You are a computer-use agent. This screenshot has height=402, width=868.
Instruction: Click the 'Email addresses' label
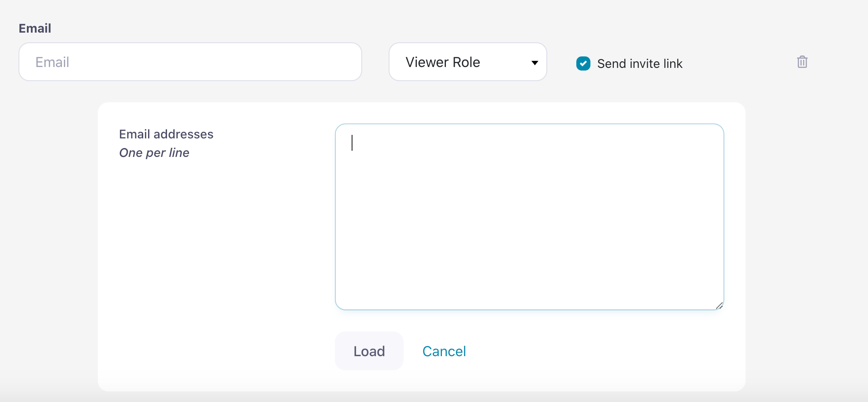tap(166, 134)
